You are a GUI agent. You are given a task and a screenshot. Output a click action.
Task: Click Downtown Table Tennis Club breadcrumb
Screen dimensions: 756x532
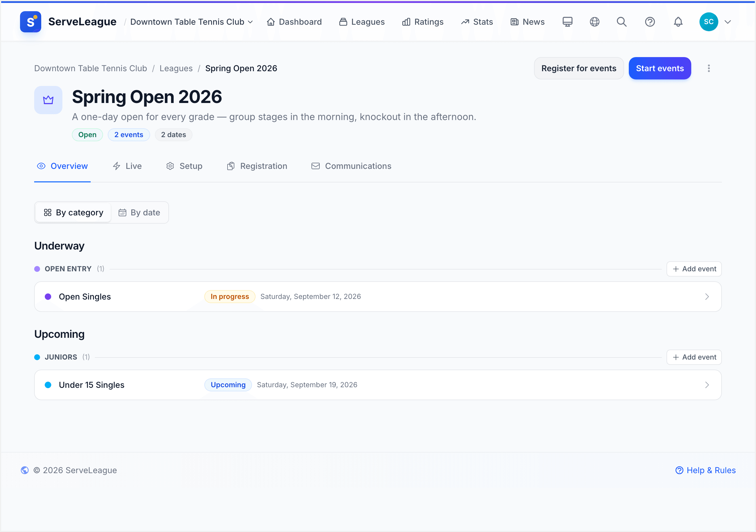(91, 68)
